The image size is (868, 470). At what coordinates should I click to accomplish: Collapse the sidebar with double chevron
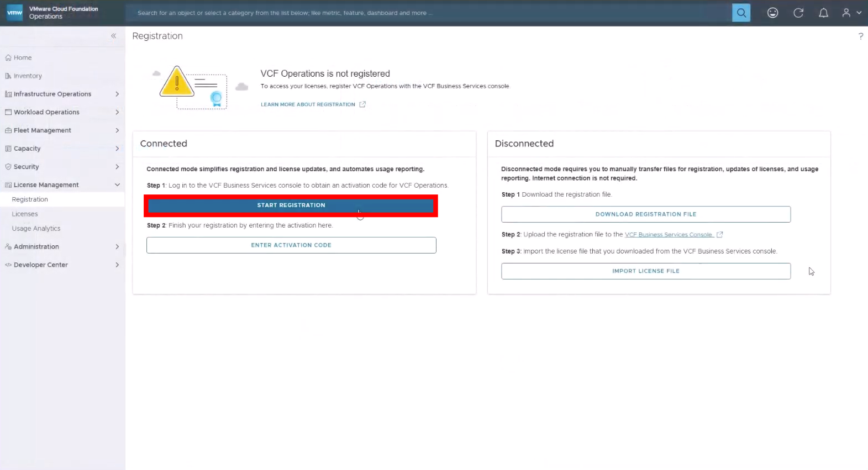113,36
